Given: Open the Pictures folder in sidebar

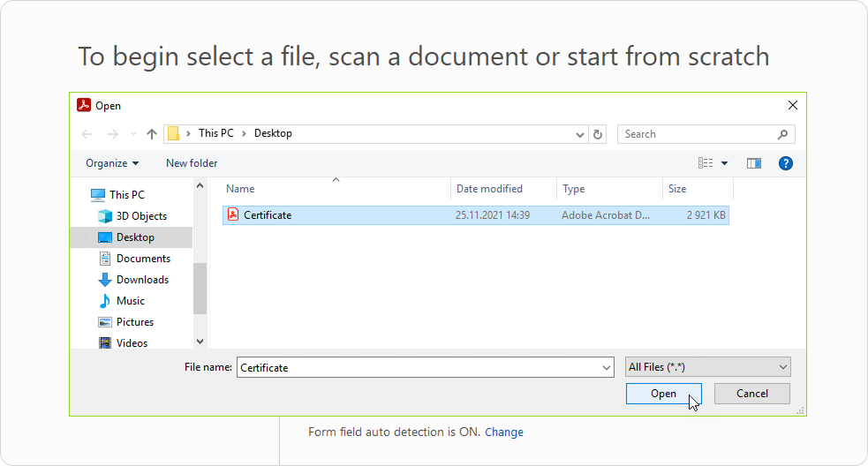Looking at the screenshot, I should click(134, 322).
